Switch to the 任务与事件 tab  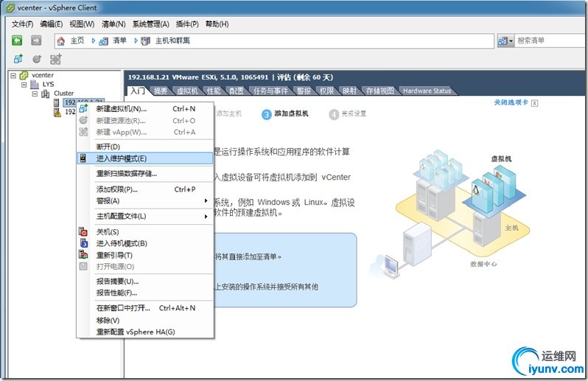pyautogui.click(x=270, y=91)
